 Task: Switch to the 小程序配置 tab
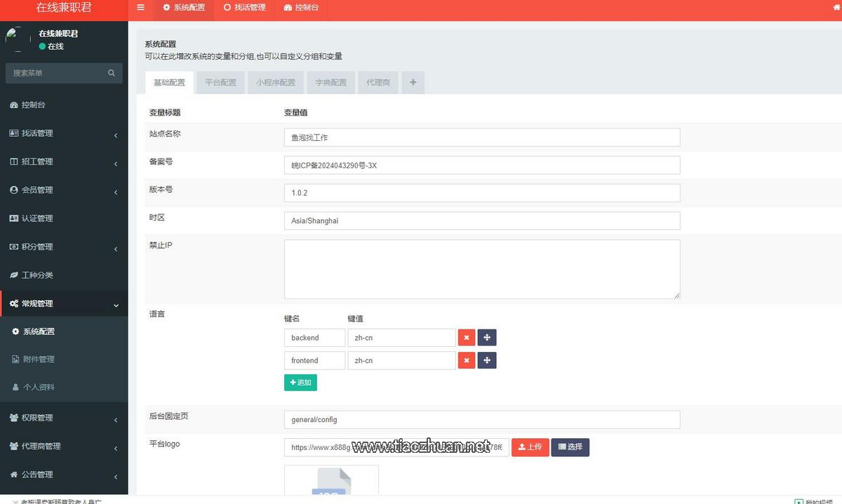(275, 83)
